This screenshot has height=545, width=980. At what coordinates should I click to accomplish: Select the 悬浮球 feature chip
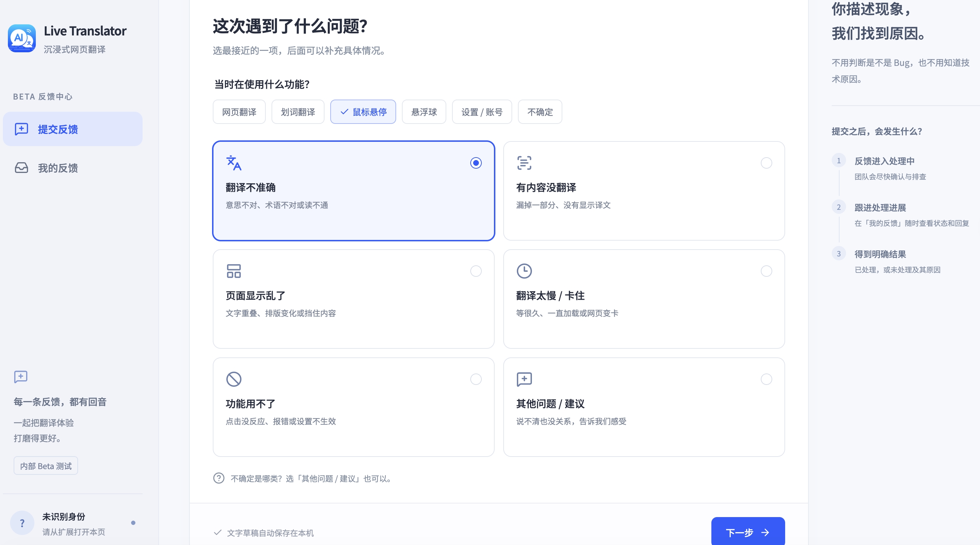(x=424, y=112)
